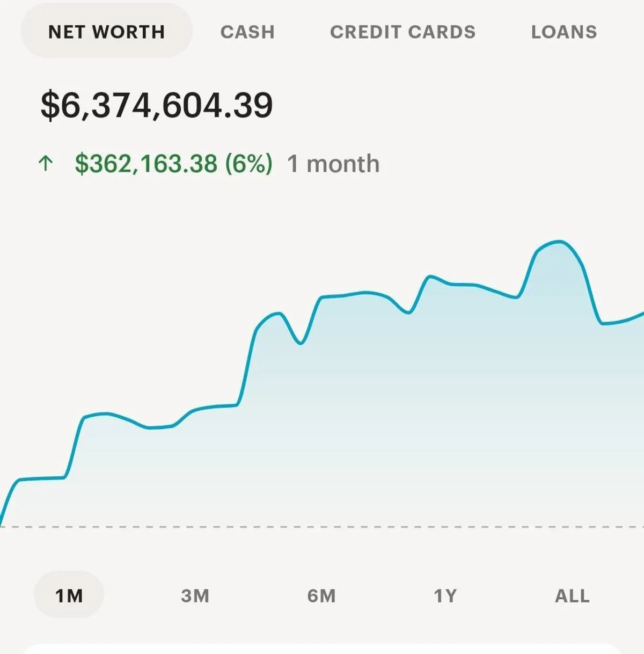Go to the LOANS tab

pyautogui.click(x=564, y=32)
